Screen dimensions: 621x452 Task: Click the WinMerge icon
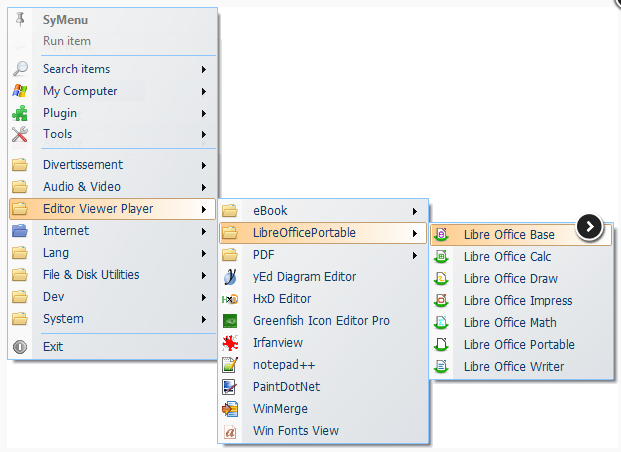(x=230, y=409)
